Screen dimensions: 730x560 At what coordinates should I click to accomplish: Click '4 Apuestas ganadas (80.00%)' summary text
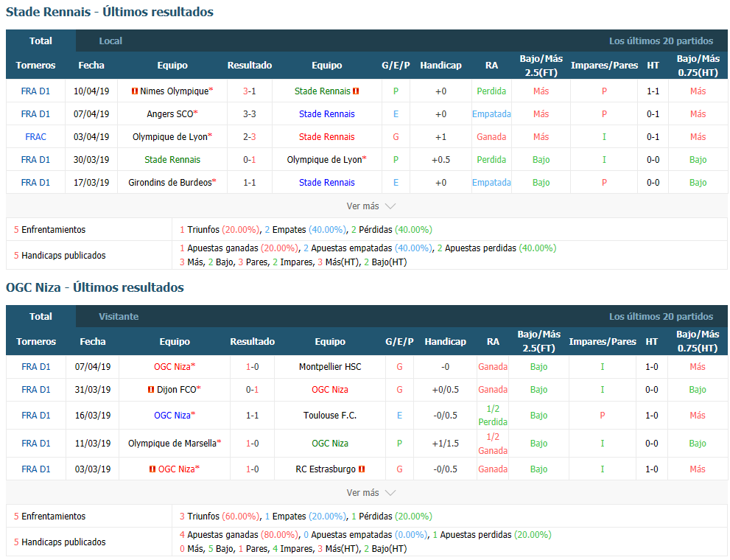[x=239, y=535]
